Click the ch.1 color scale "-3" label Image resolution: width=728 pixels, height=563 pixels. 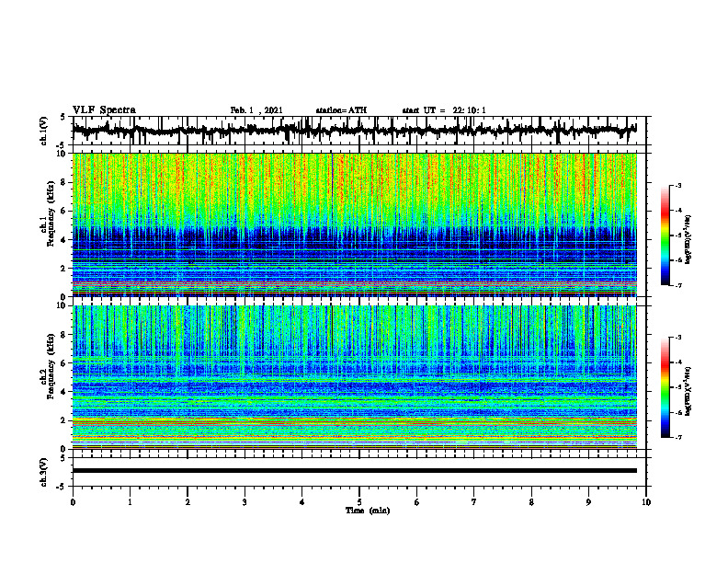(x=678, y=186)
